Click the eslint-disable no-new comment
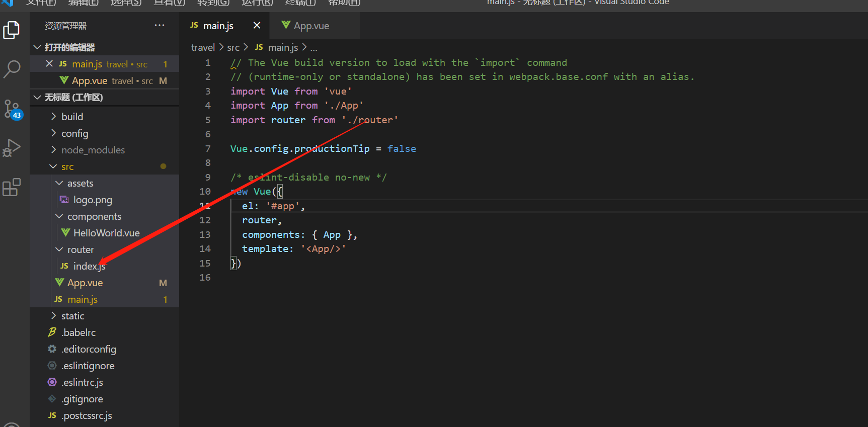The image size is (868, 427). (308, 178)
